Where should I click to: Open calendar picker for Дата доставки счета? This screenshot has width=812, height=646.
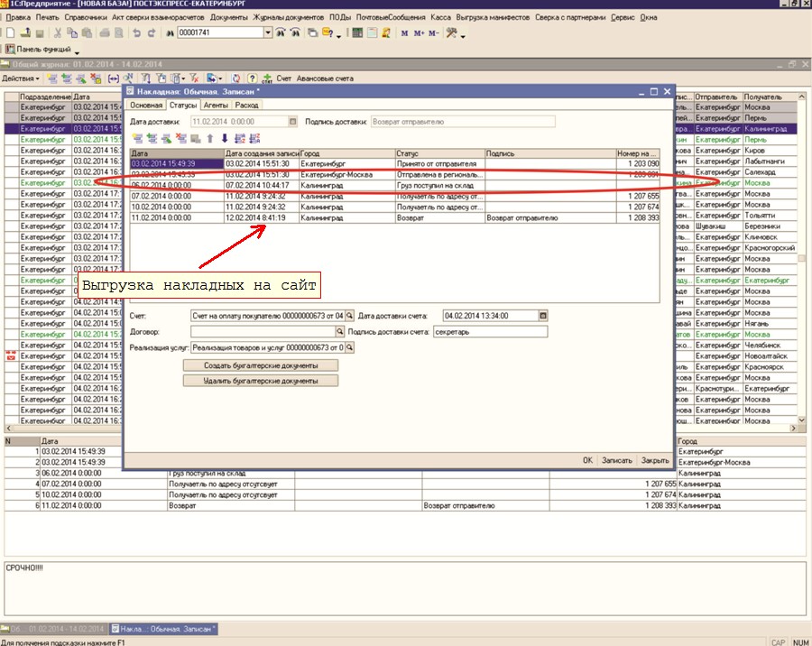tap(543, 316)
